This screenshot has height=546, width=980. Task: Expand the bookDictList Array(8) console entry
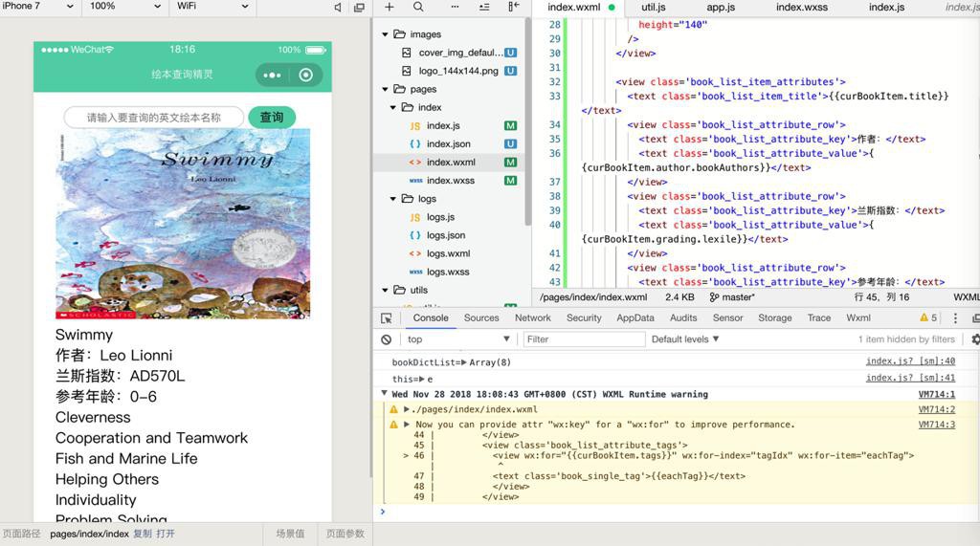tap(464, 362)
